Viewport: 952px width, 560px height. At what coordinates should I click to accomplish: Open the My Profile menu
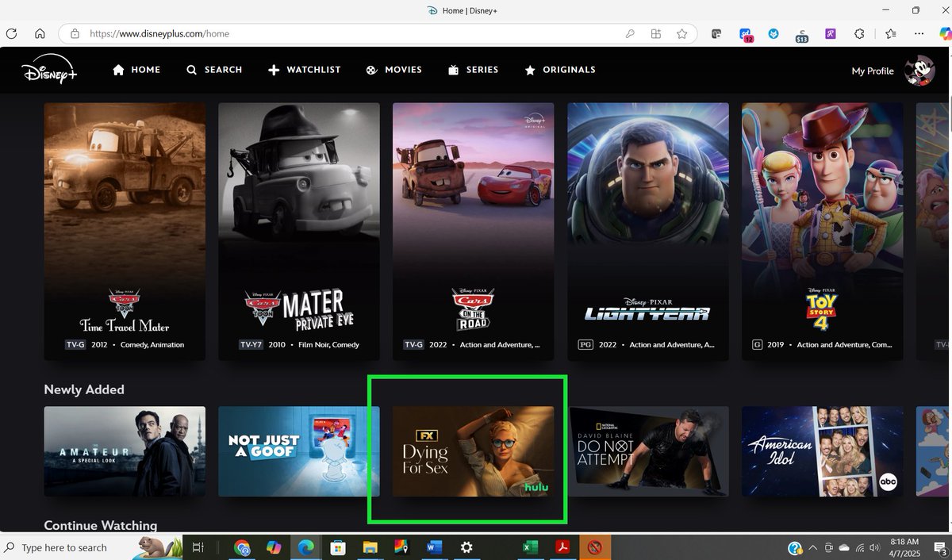(x=873, y=71)
